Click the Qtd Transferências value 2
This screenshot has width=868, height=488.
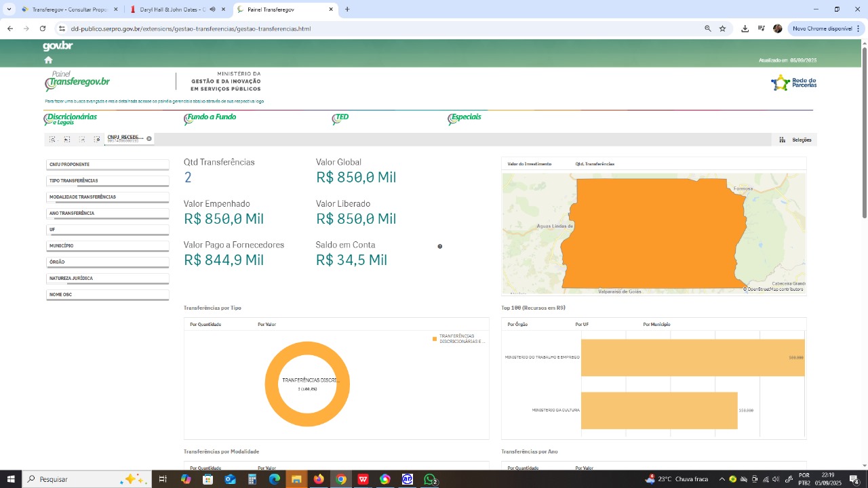[188, 178]
